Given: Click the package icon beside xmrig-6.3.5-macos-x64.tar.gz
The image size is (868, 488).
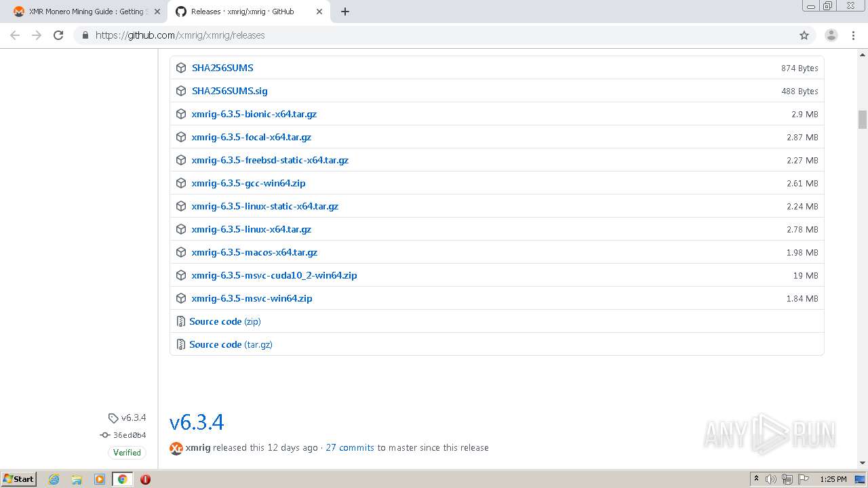Looking at the screenshot, I should [181, 252].
